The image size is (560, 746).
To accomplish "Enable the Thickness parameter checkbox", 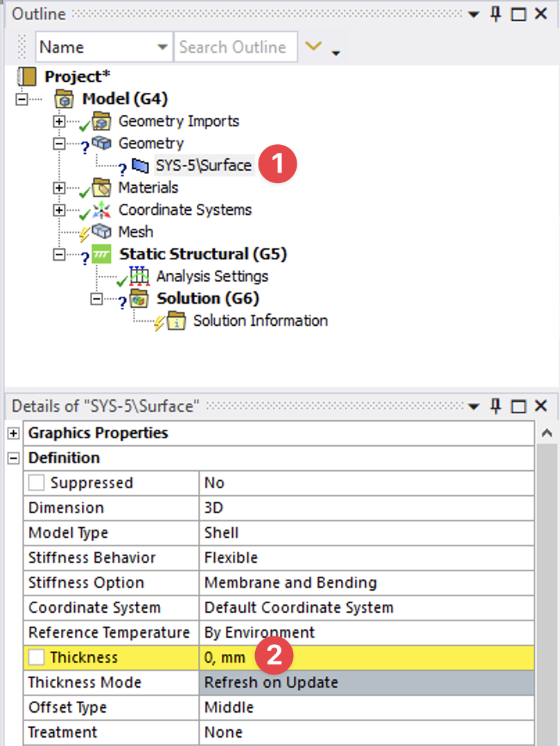I will click(x=37, y=658).
